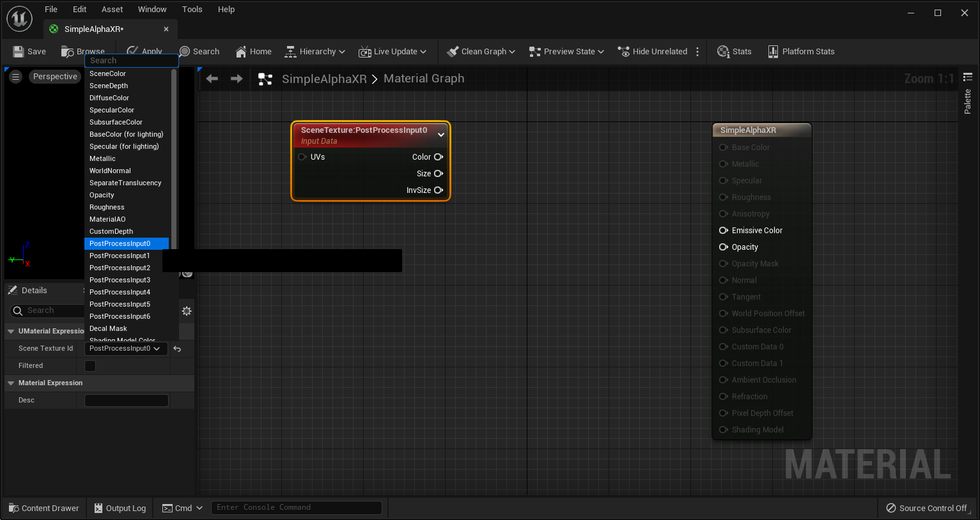This screenshot has height=520, width=980.
Task: Open the Content Drawer
Action: [x=43, y=508]
